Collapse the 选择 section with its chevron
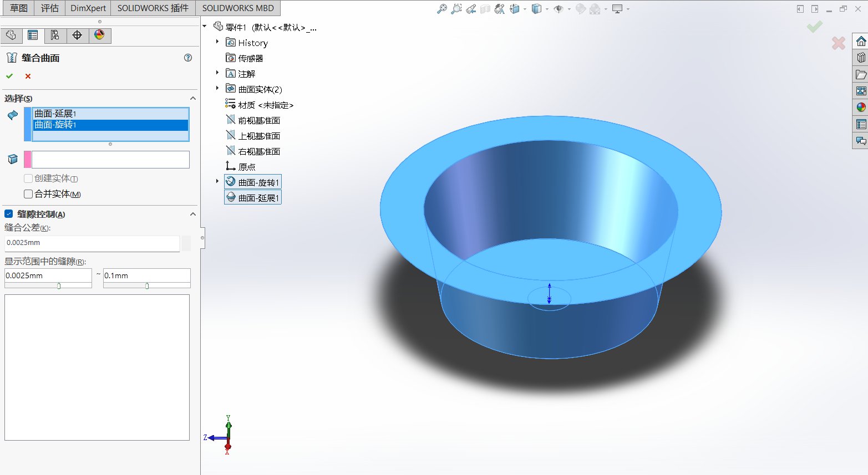 [192, 98]
